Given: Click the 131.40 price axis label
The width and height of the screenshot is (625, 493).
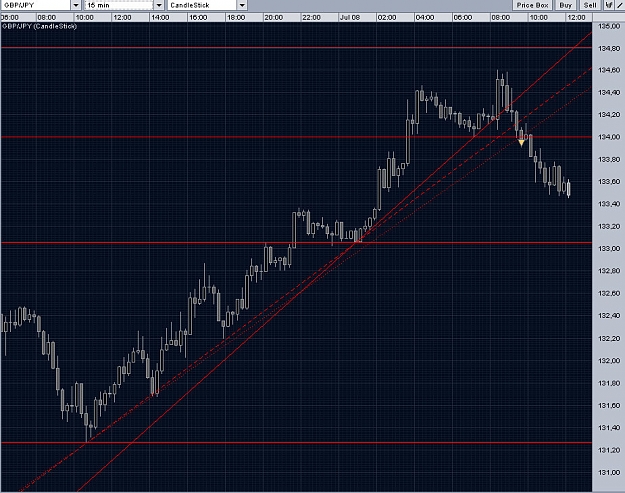Looking at the screenshot, I should pos(609,428).
